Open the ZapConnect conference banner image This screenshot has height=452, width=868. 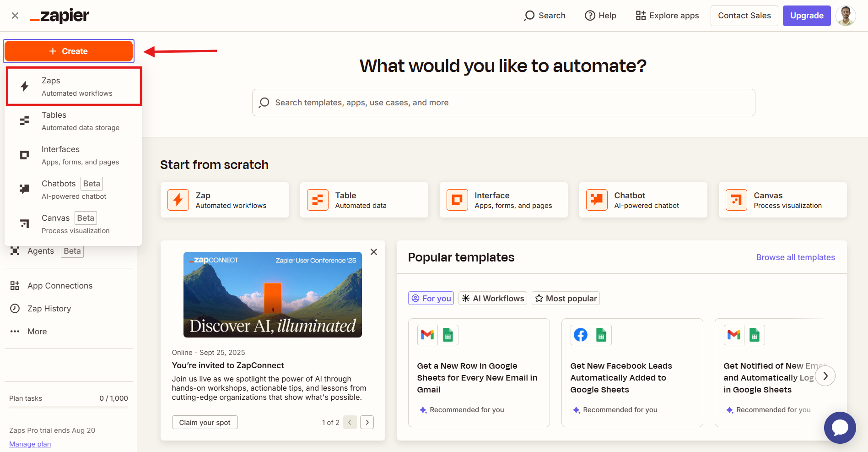(x=273, y=294)
